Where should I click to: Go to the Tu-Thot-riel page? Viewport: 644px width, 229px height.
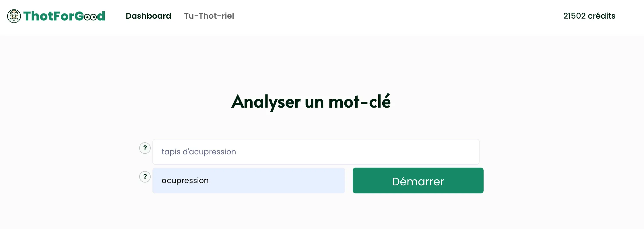[209, 16]
